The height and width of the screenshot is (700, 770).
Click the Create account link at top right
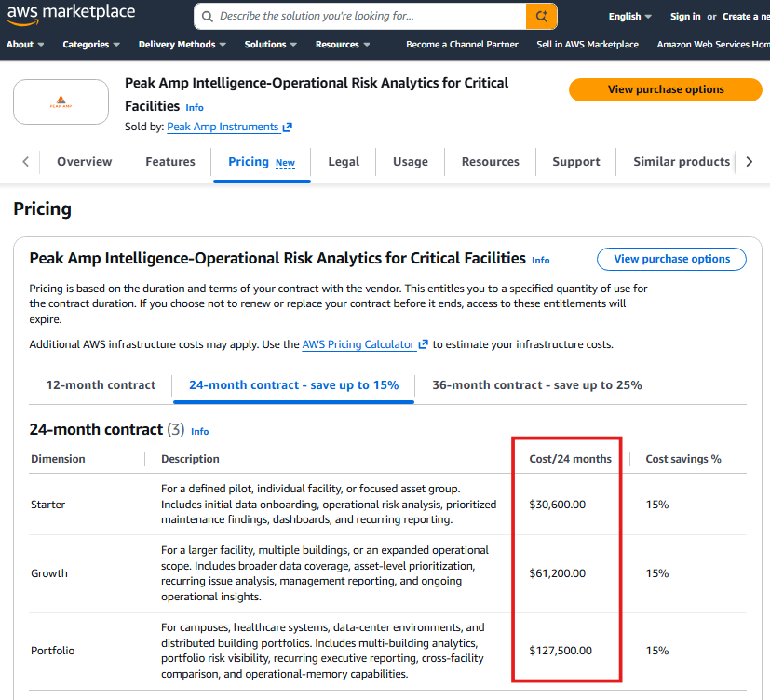coord(746,16)
